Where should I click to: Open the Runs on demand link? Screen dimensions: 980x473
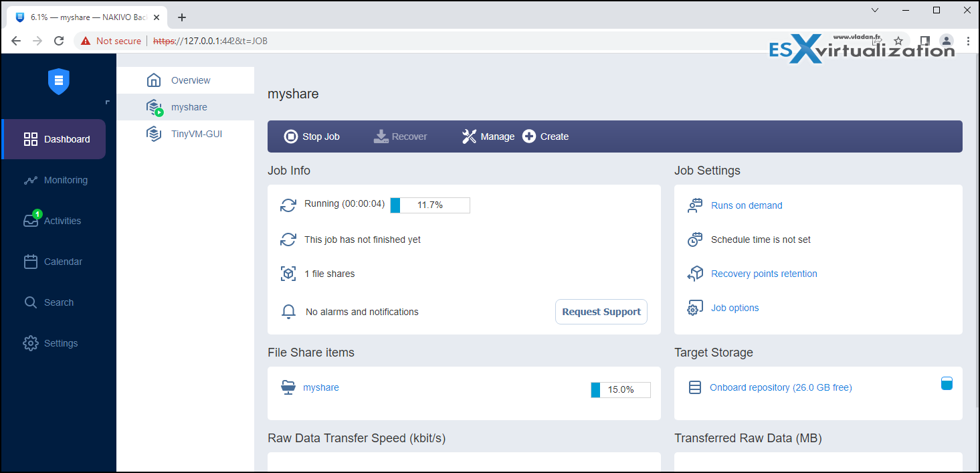pos(747,205)
